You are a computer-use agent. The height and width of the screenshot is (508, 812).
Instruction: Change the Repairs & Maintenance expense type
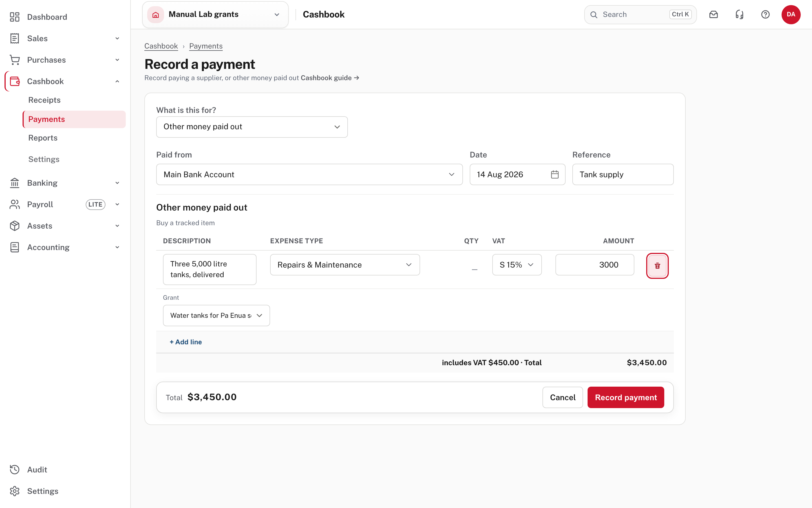pyautogui.click(x=345, y=265)
